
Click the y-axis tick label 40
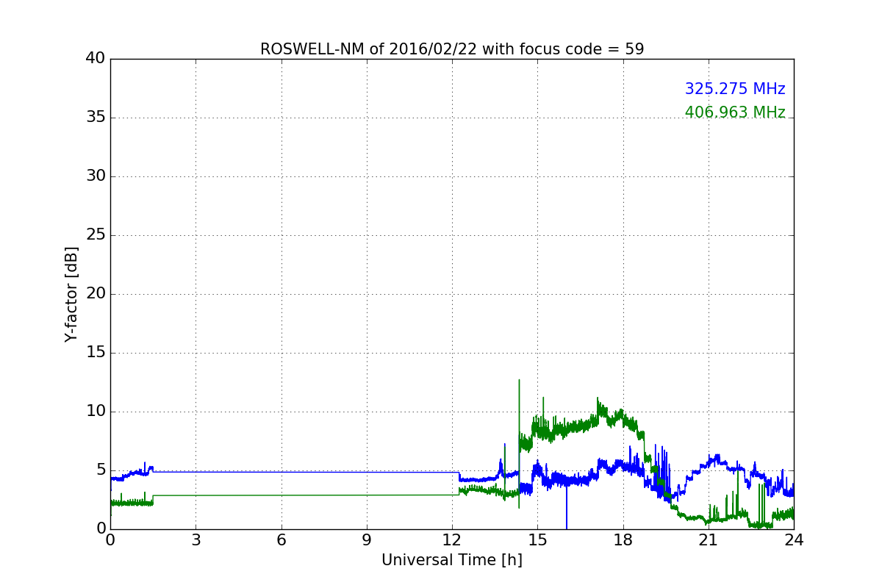(96, 59)
